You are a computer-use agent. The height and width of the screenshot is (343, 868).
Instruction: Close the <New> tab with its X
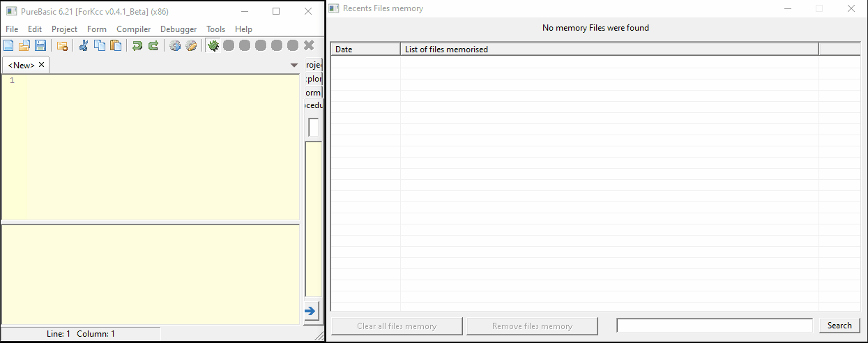[x=41, y=65]
